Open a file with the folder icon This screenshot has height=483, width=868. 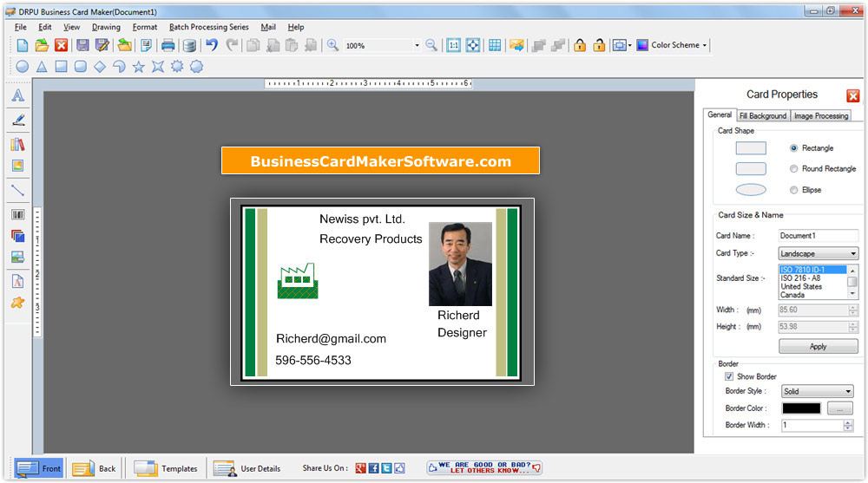(42, 45)
